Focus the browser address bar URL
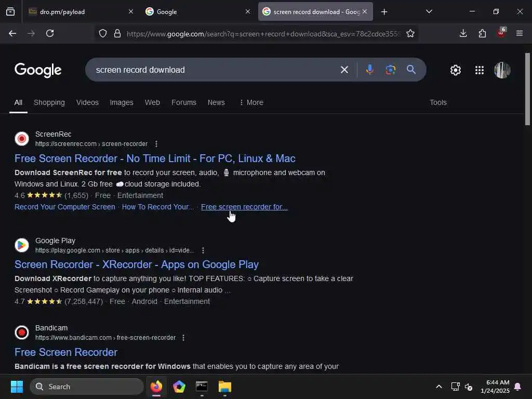The height and width of the screenshot is (399, 532). (263, 34)
